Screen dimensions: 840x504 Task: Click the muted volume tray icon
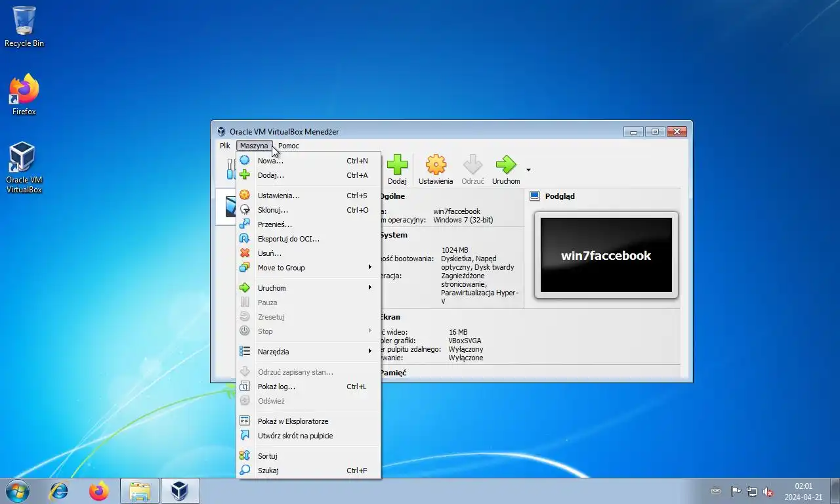768,491
